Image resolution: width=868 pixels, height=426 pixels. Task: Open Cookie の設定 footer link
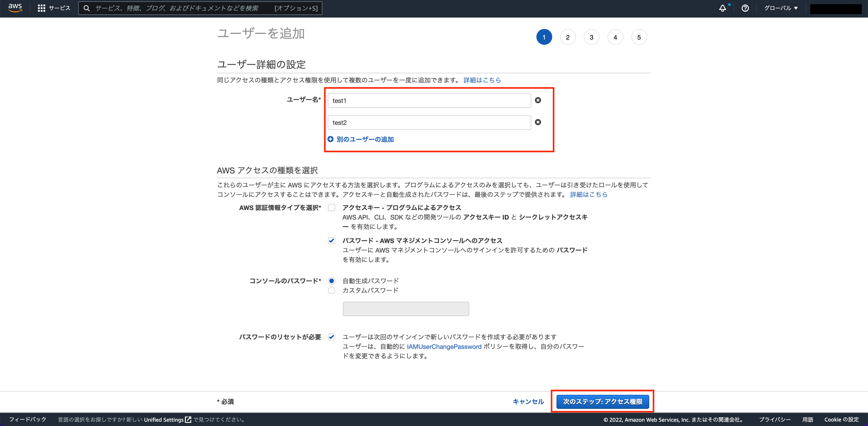(841, 420)
